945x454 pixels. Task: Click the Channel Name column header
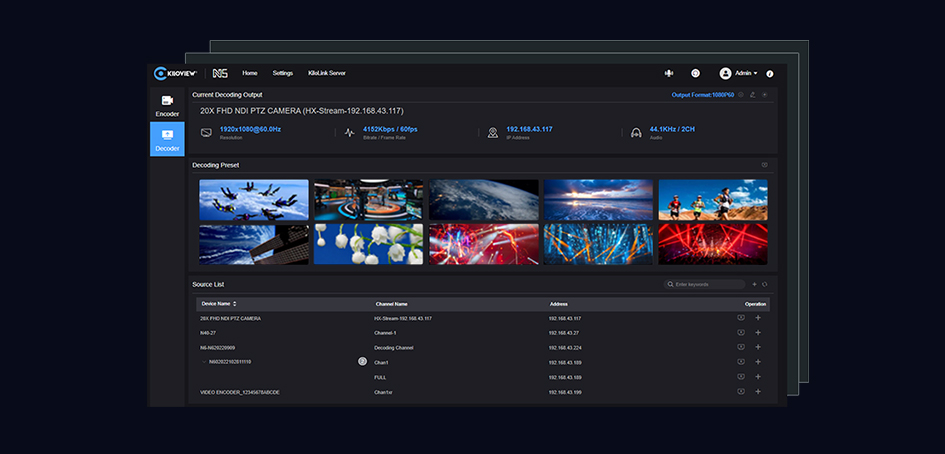[x=391, y=304]
